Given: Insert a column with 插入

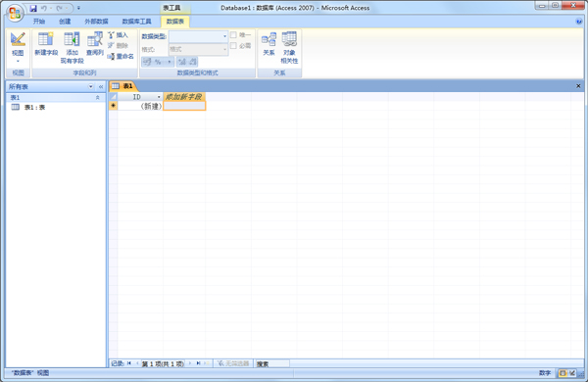Looking at the screenshot, I should pyautogui.click(x=119, y=35).
